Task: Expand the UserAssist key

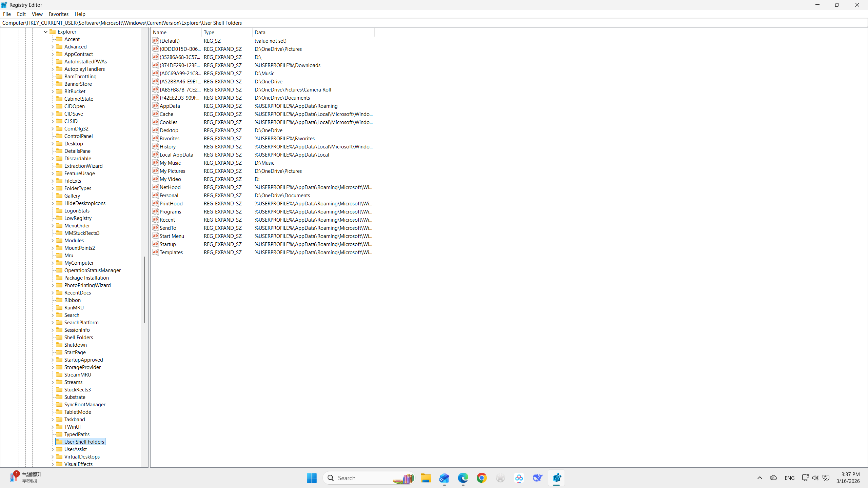Action: (53, 449)
